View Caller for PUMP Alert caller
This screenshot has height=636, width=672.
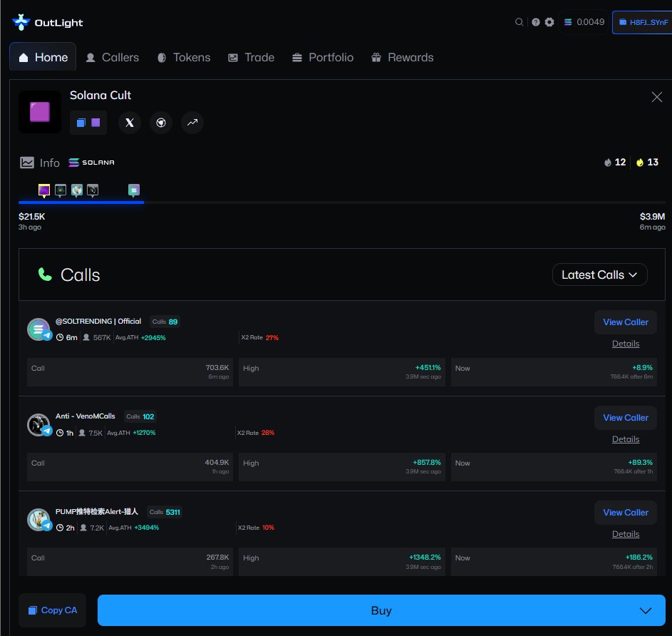tap(625, 513)
